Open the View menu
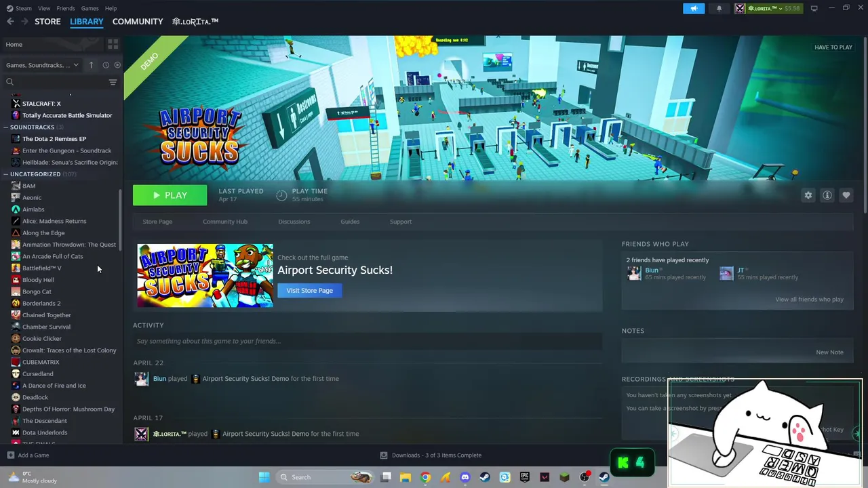Image resolution: width=868 pixels, height=488 pixels. click(x=44, y=8)
